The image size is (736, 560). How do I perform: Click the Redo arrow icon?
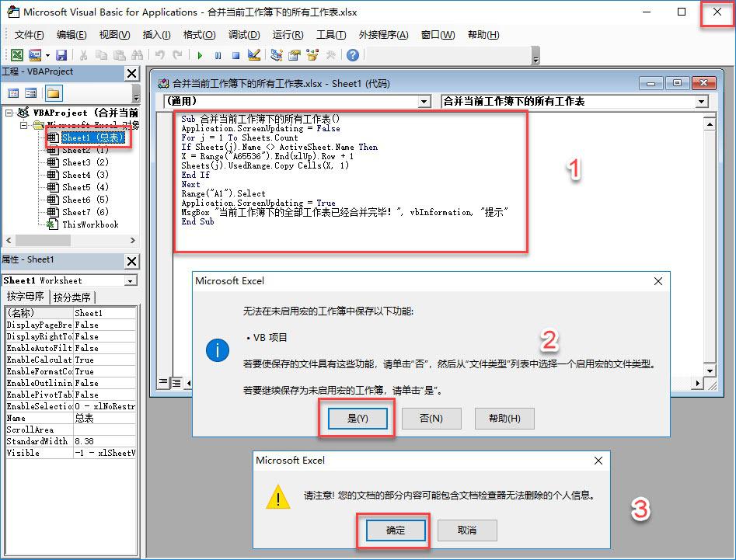pos(177,55)
